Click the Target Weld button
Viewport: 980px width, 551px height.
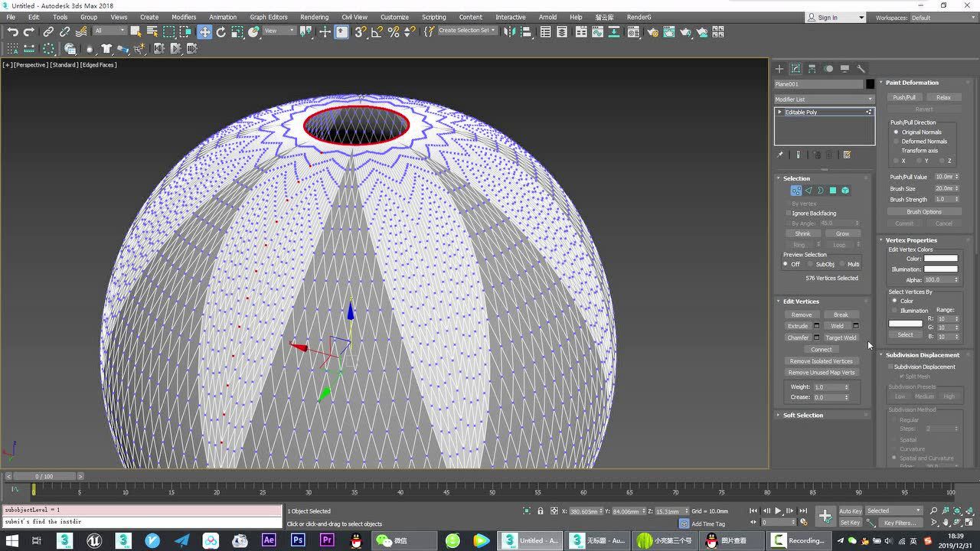point(841,337)
